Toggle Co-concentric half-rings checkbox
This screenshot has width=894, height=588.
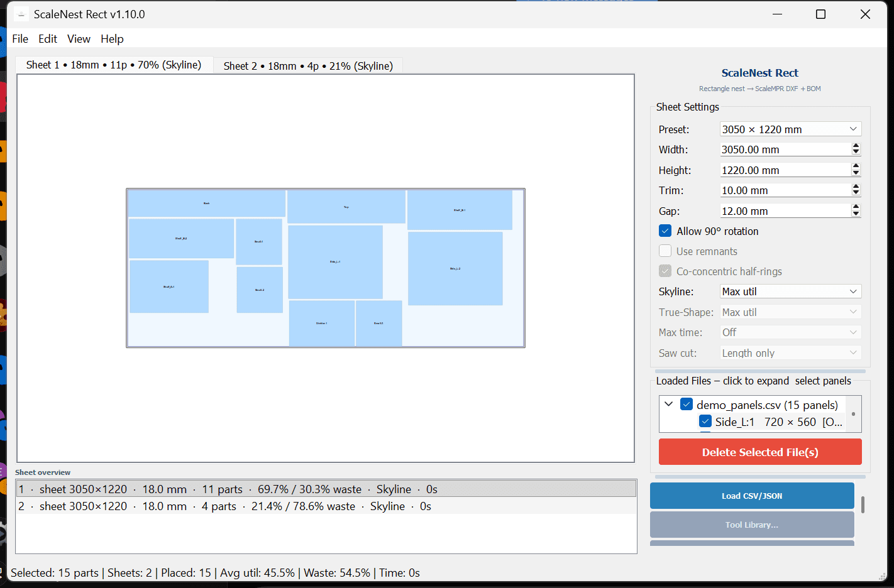[x=665, y=271]
